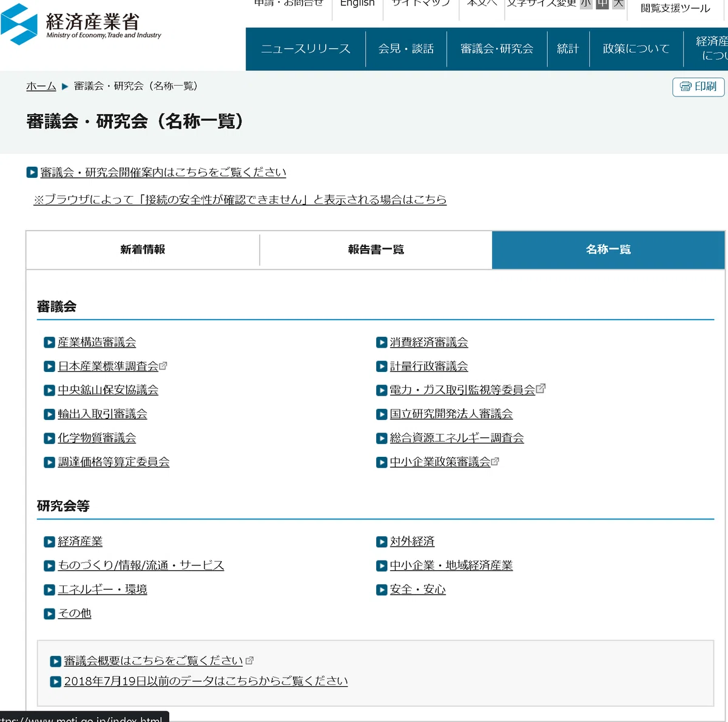The width and height of the screenshot is (728, 722).
Task: Click arrow icon beside ものづくり/情報/流通・サービス
Action: (49, 566)
